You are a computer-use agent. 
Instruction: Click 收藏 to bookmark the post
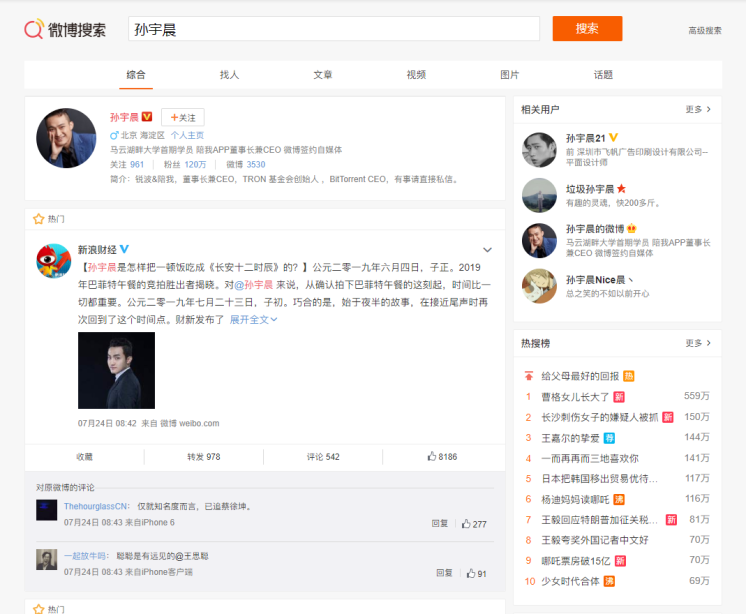pyautogui.click(x=85, y=457)
